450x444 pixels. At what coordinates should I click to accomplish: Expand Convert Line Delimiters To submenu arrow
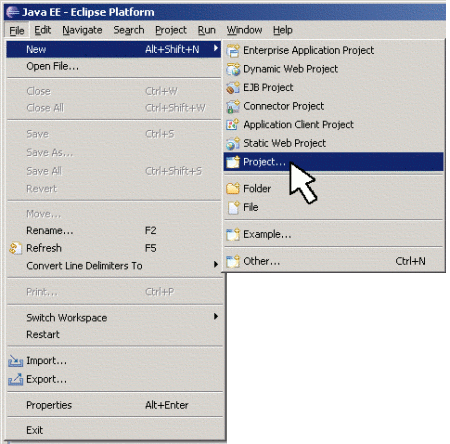(216, 264)
